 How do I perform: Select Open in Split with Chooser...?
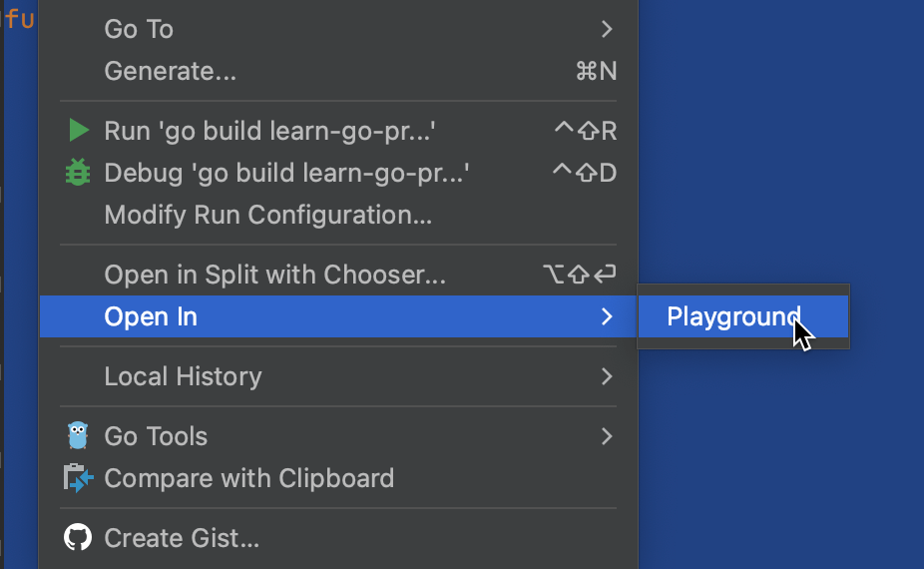(274, 275)
